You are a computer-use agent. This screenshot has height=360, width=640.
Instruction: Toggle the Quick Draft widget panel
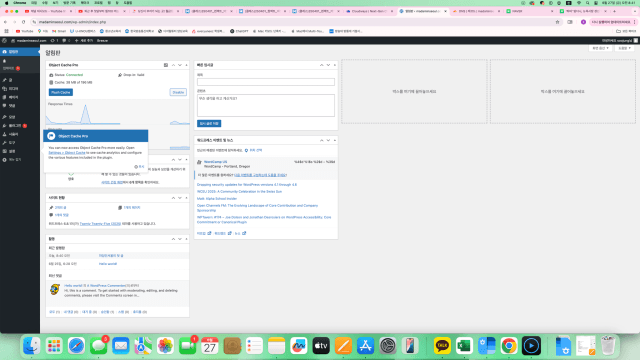pos(335,65)
